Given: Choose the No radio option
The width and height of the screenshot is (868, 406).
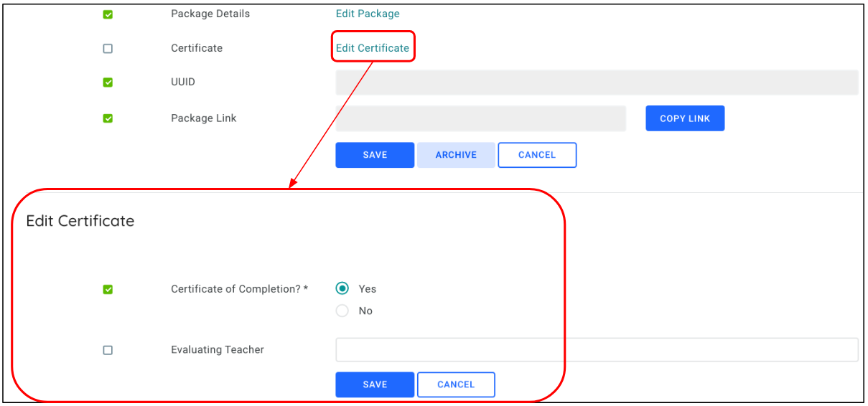Looking at the screenshot, I should 342,311.
